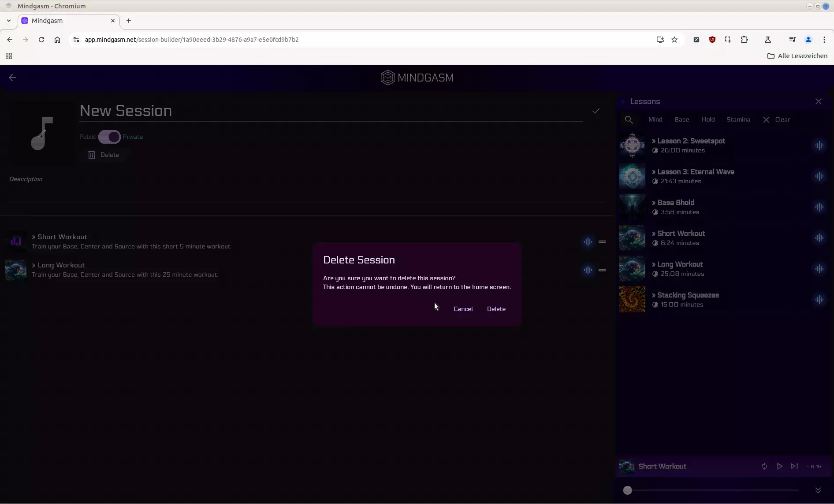This screenshot has width=834, height=504.
Task: Filter lessons by Hold
Action: pos(708,119)
